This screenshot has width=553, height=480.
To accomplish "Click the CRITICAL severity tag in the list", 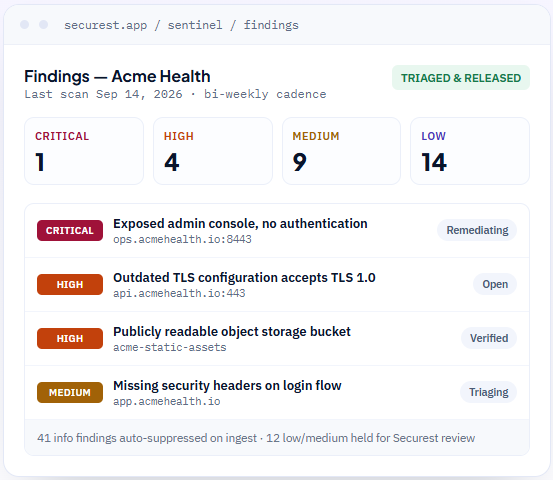I will (70, 231).
